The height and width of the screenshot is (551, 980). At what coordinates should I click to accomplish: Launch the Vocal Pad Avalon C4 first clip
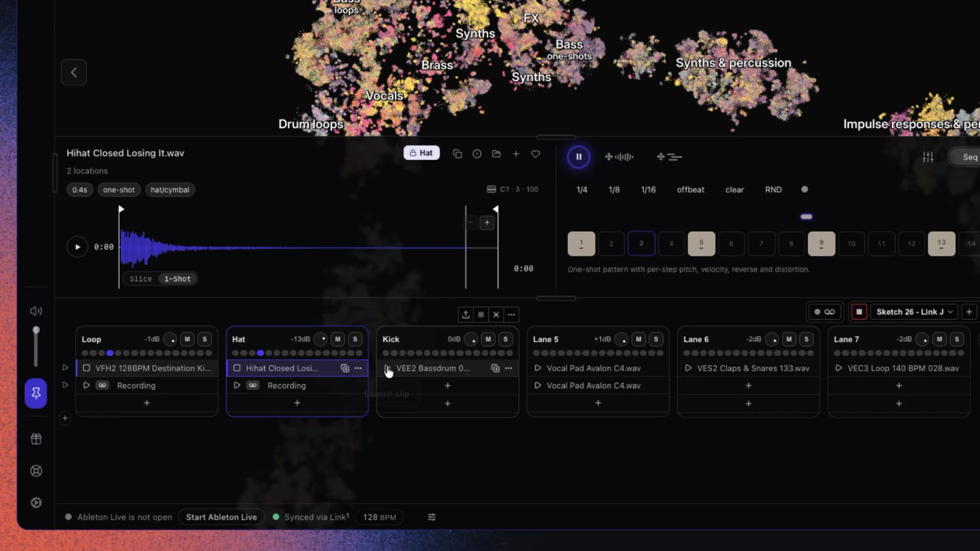point(538,368)
